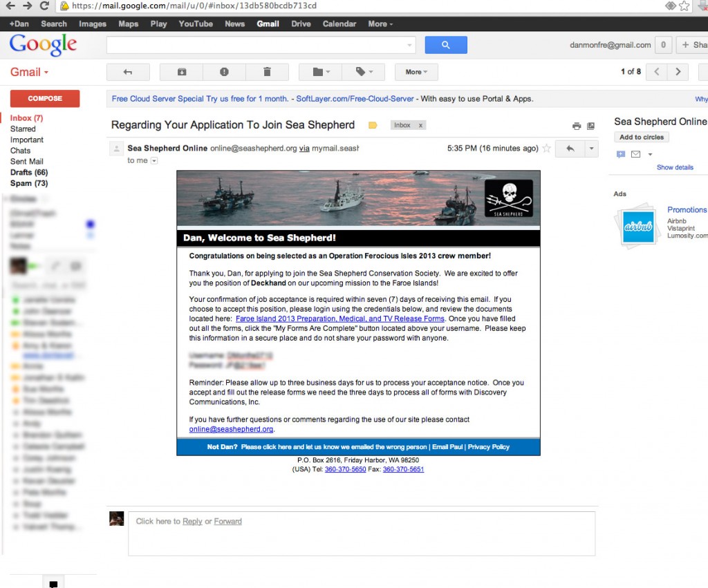The image size is (708, 588).
Task: Click the sender avatar icon
Action: [116, 148]
